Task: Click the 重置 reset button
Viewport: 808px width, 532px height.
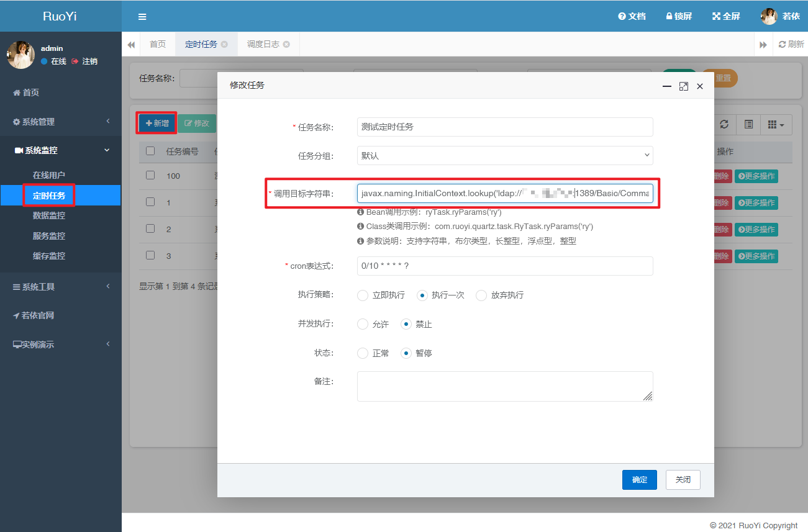Action: click(725, 78)
